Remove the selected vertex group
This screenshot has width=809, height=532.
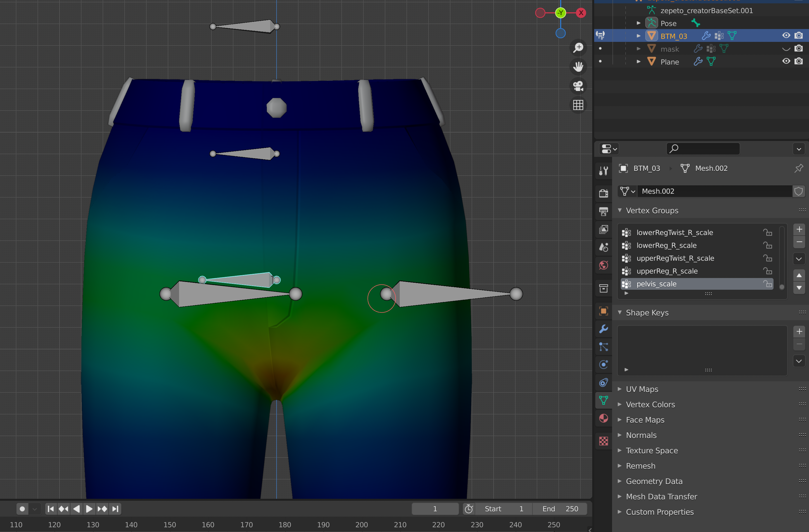tap(799, 242)
